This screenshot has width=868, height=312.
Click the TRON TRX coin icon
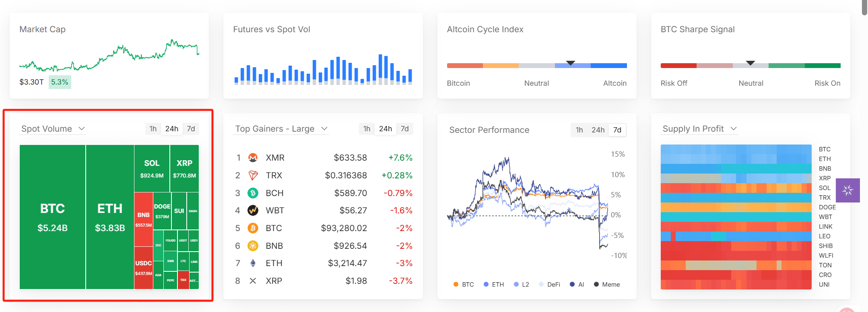[x=253, y=176]
